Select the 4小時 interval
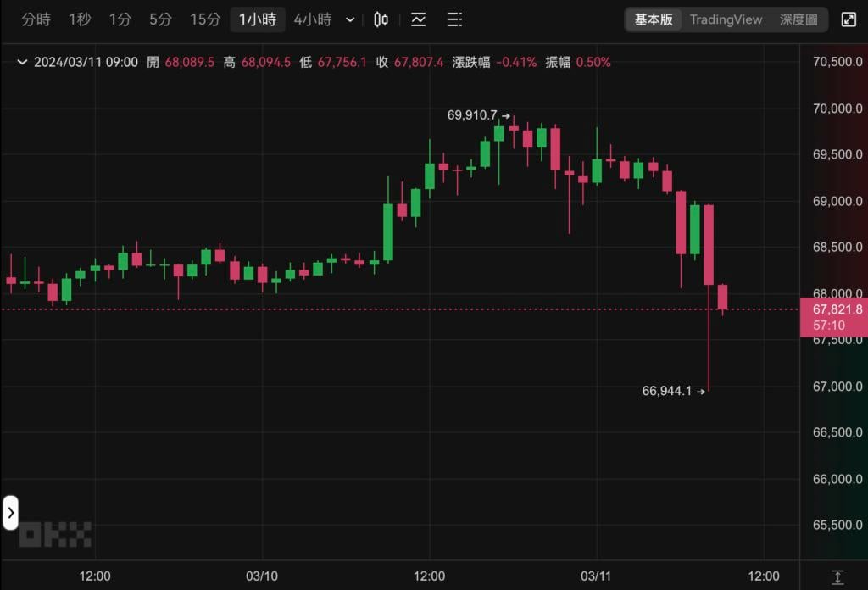 (313, 19)
